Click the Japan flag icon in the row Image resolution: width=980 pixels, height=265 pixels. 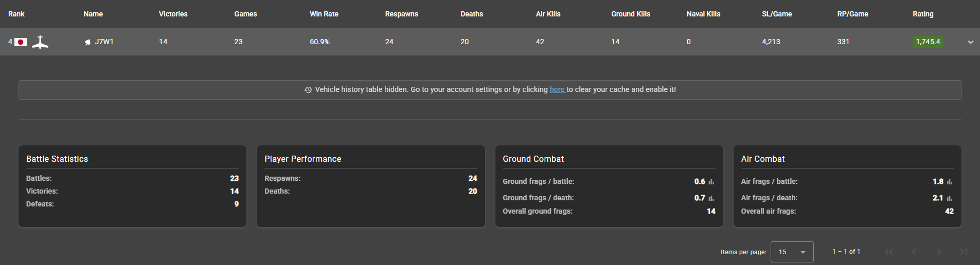click(x=21, y=42)
